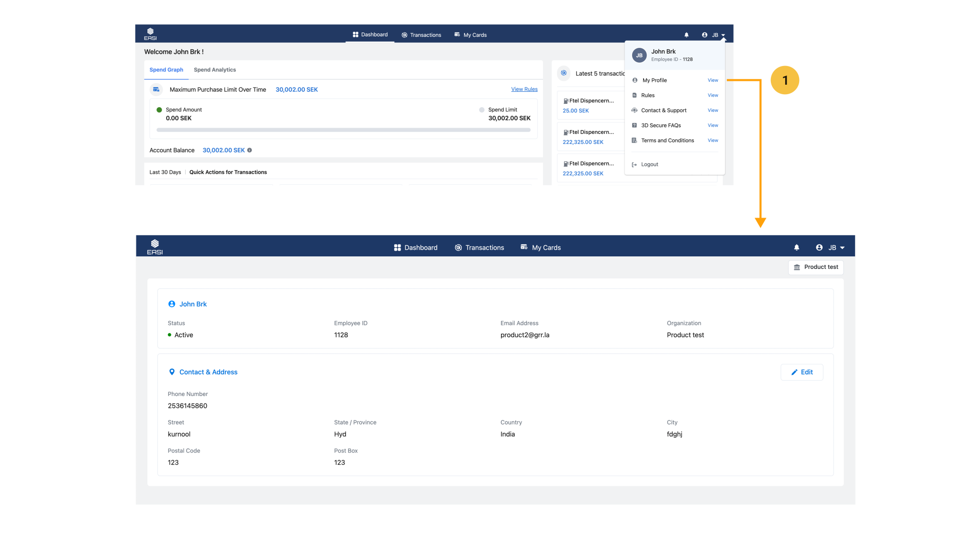980x551 pixels.
Task: Click the EASI logo in the profile page header
Action: point(155,247)
